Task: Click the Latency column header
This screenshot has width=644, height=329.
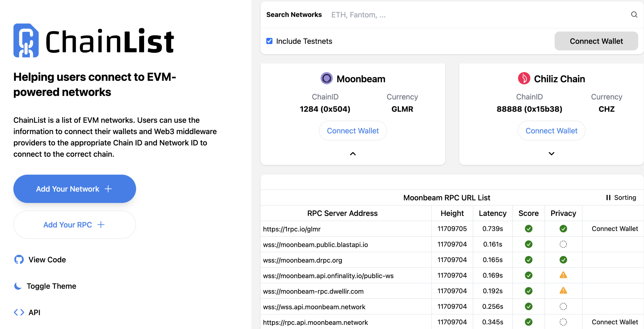Action: (492, 213)
